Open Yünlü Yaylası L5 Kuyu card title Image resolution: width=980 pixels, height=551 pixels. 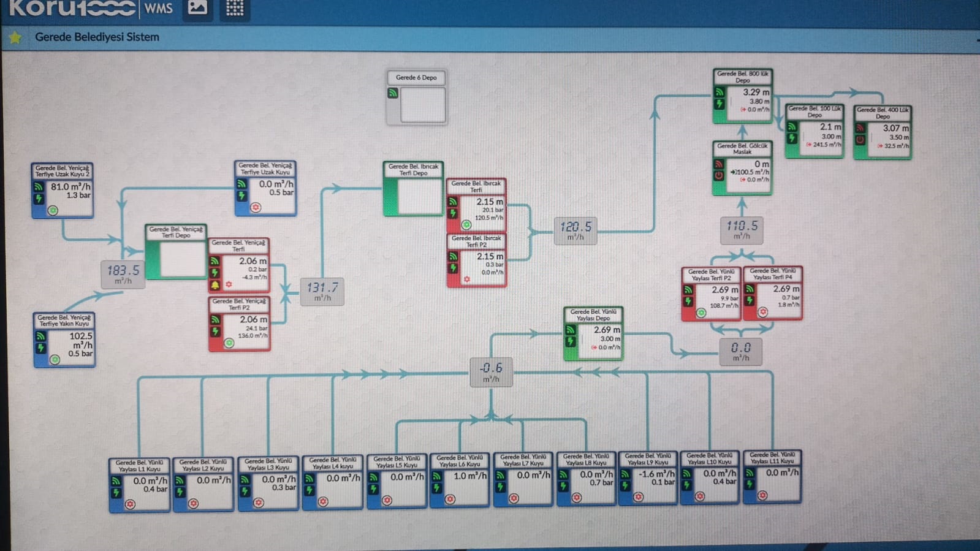click(397, 462)
